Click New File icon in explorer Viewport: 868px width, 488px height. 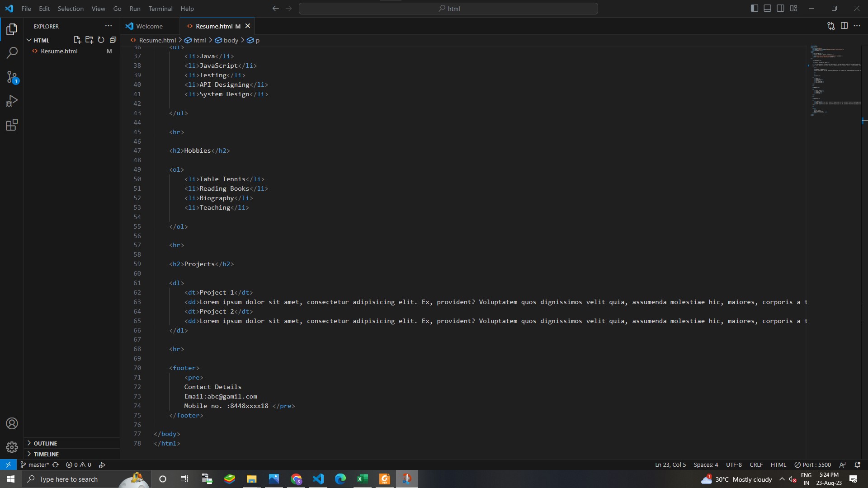77,40
